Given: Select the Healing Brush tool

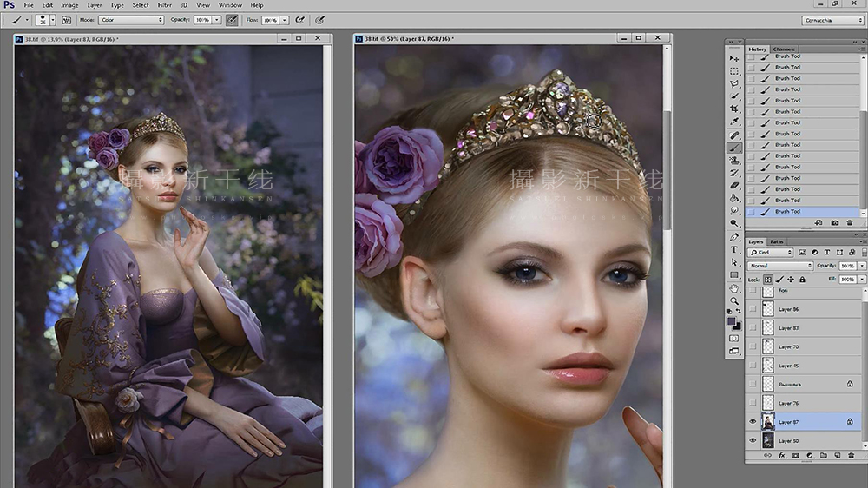Looking at the screenshot, I should coord(734,135).
